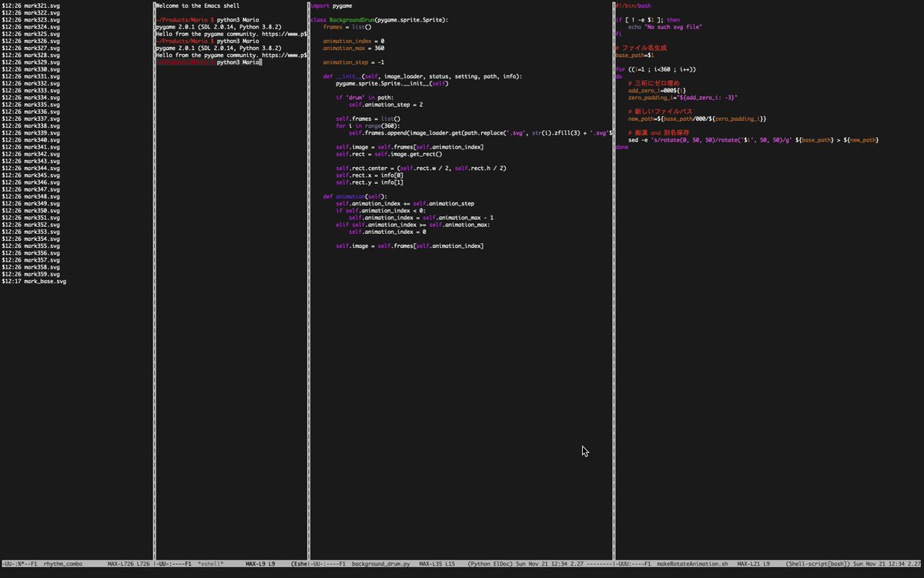Click the '# 新しいファイルパス' comment line
The height and width of the screenshot is (578, 924).
coord(660,112)
